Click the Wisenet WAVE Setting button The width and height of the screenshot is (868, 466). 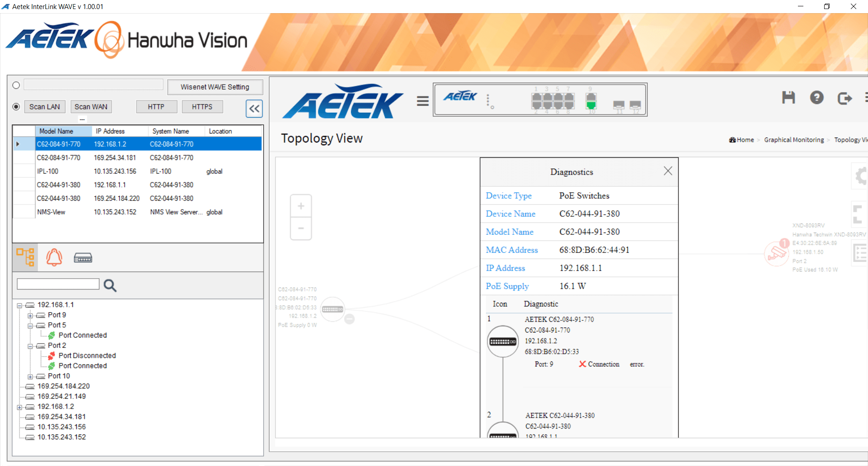click(x=215, y=87)
